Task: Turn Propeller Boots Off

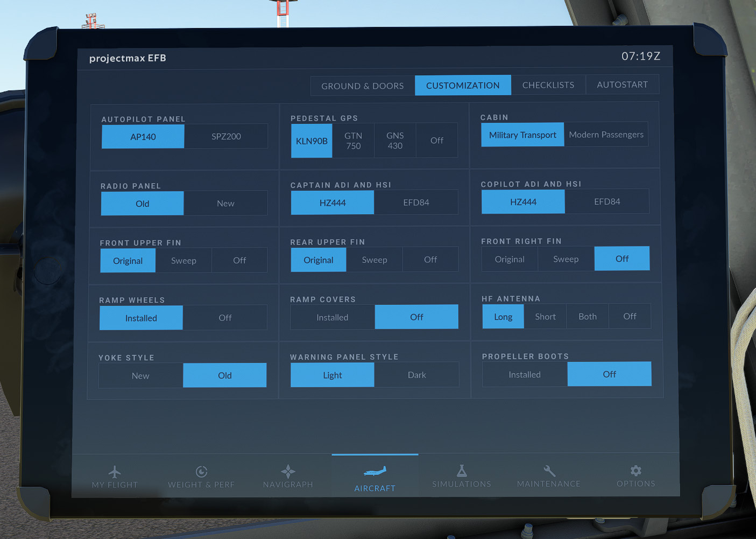Action: [610, 374]
